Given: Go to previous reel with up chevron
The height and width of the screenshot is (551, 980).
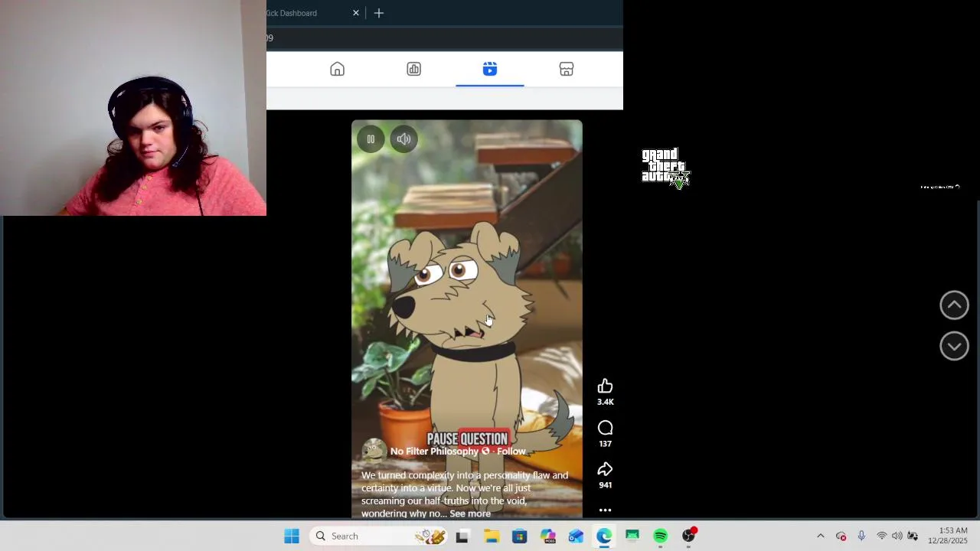Looking at the screenshot, I should coord(954,305).
